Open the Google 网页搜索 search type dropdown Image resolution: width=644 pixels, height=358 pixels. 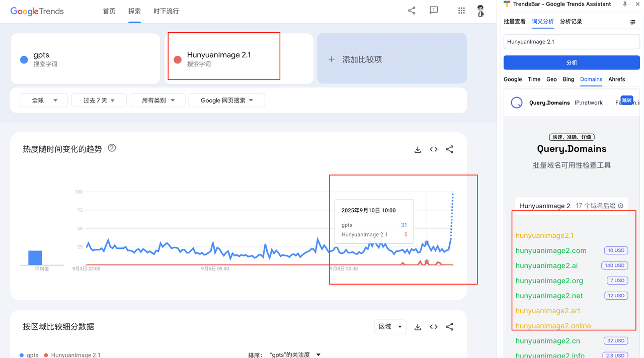tap(226, 101)
